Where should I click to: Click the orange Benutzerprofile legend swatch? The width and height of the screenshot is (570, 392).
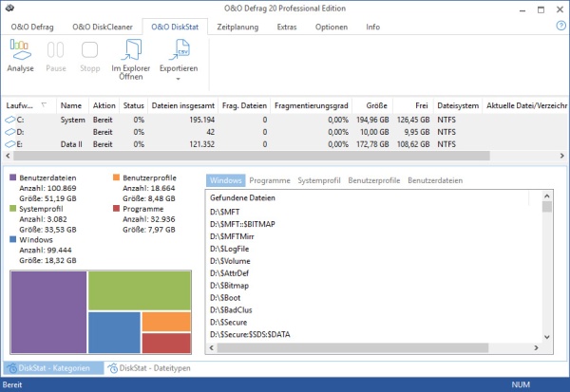tap(116, 177)
